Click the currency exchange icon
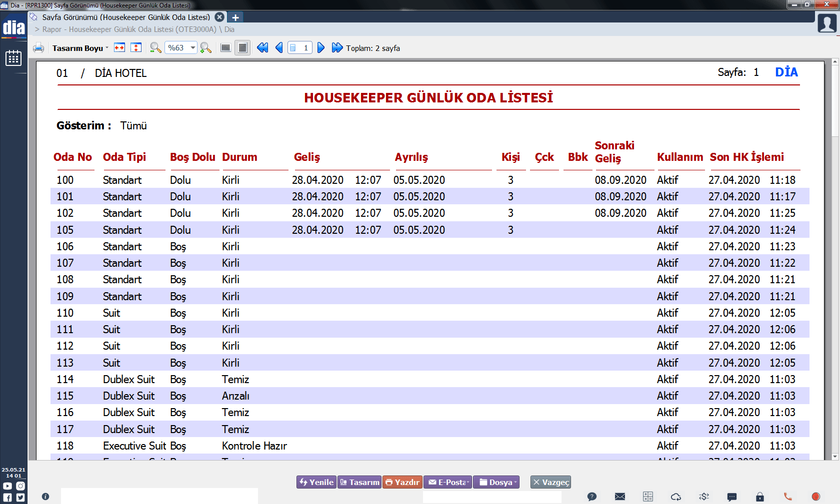 [x=704, y=497]
